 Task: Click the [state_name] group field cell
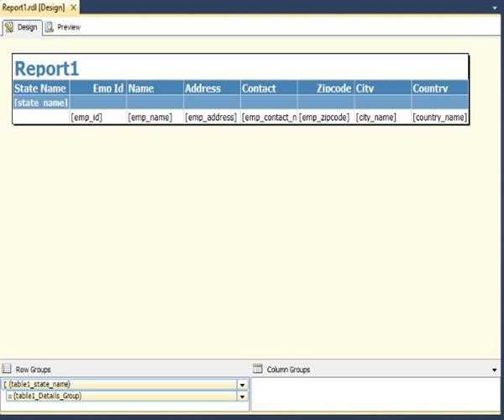click(40, 102)
